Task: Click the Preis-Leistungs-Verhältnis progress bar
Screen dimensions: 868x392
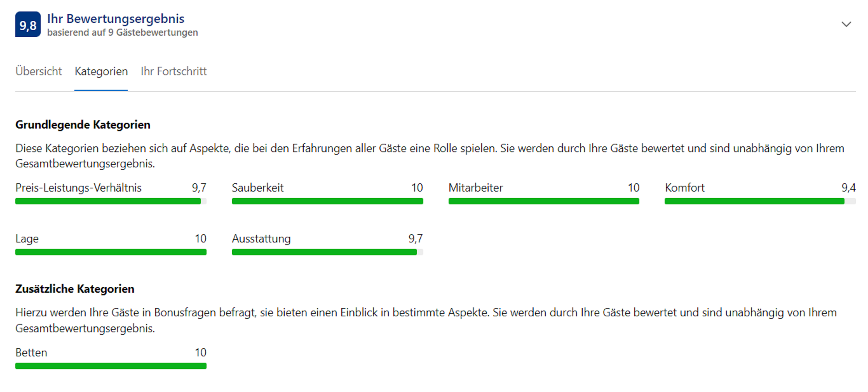Action: 111,201
